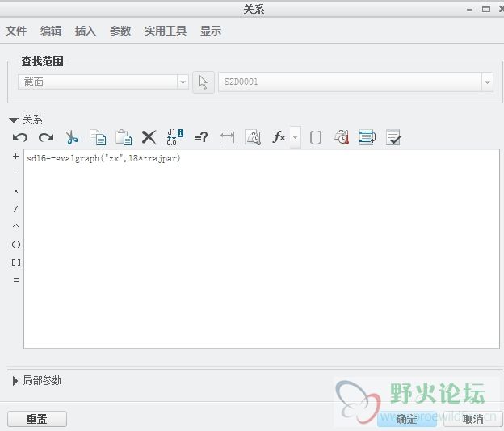Insert parameter name from list brackets icon
This screenshot has width=504, height=431.
(315, 137)
